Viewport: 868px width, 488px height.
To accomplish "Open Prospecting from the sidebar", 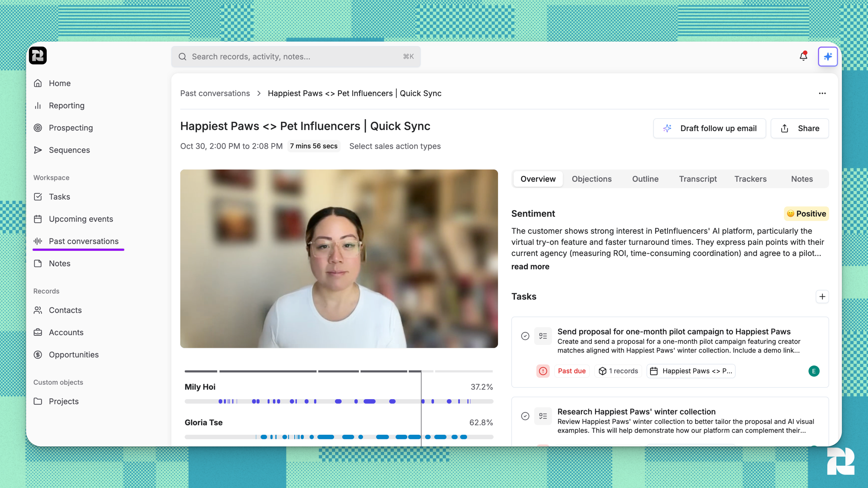I will pyautogui.click(x=70, y=128).
